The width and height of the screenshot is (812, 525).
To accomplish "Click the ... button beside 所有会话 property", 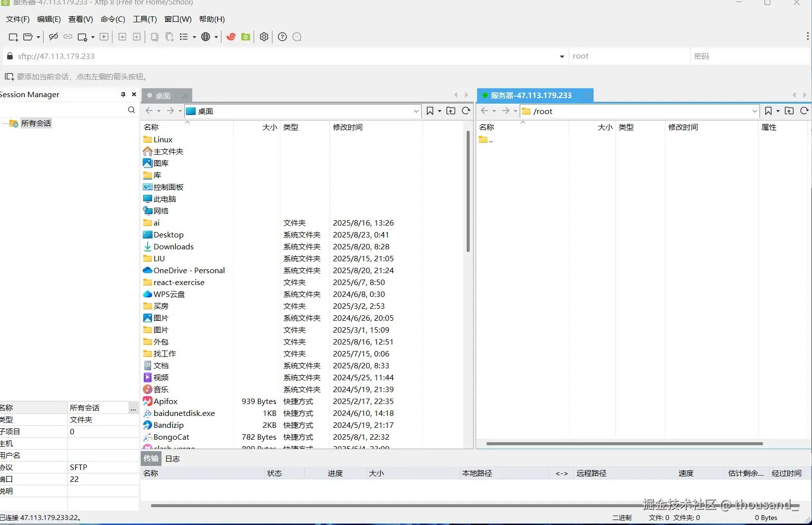I will (x=133, y=408).
